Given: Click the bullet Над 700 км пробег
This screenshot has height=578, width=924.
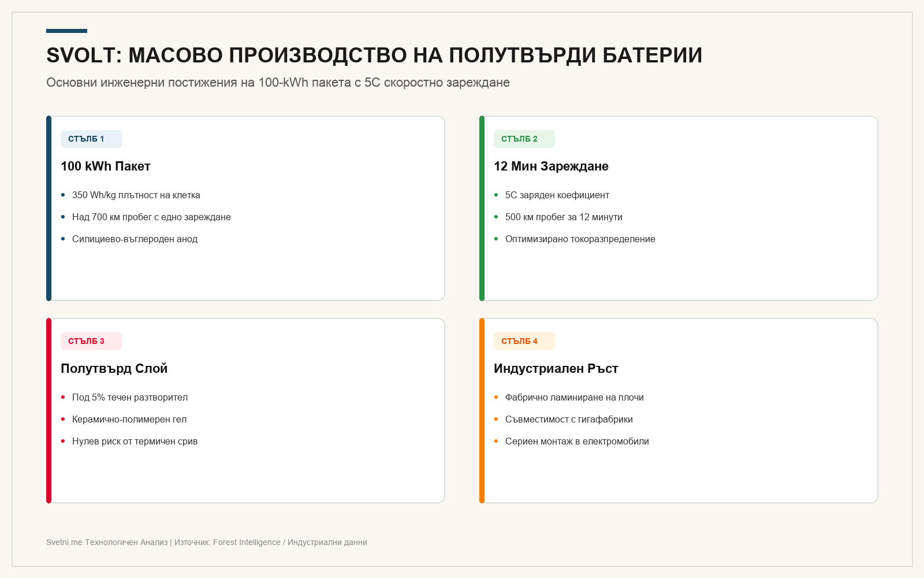Looking at the screenshot, I should (151, 217).
